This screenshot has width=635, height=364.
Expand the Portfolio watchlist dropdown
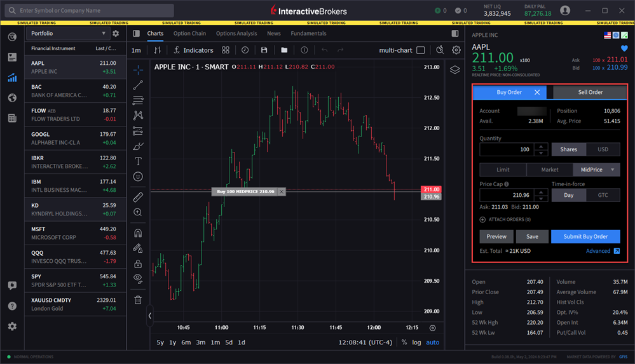point(68,34)
